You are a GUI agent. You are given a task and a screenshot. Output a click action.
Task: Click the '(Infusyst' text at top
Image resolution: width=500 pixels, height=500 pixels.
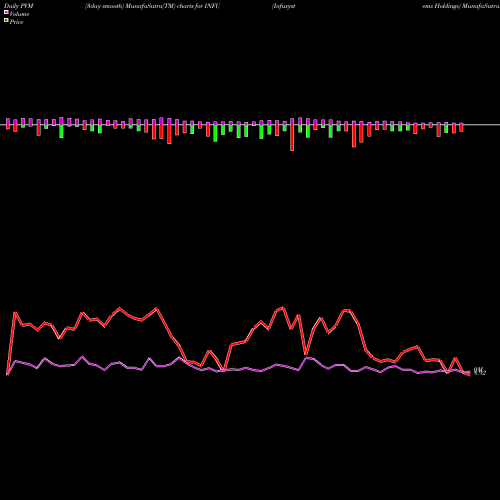click(x=284, y=6)
